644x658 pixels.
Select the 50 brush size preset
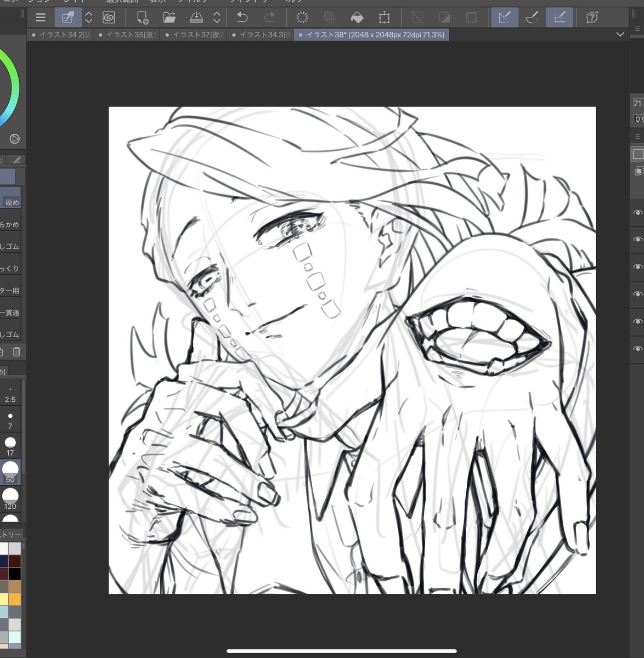[x=10, y=473]
